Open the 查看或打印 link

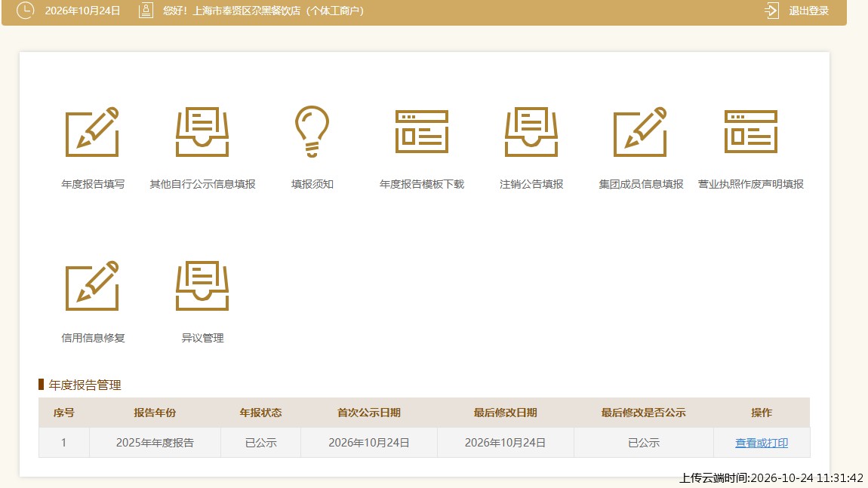click(x=761, y=443)
